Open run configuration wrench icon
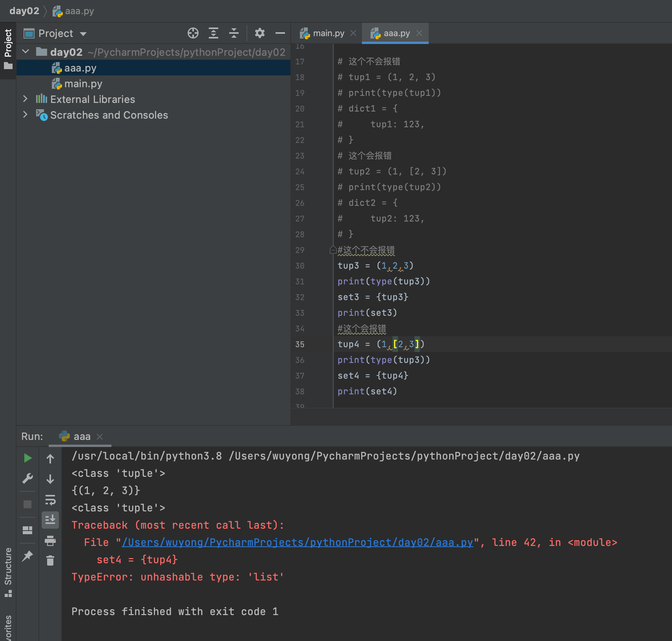This screenshot has width=672, height=641. click(27, 478)
